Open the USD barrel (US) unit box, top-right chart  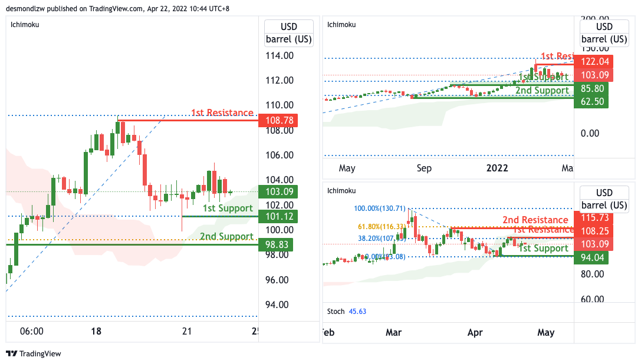(x=604, y=33)
